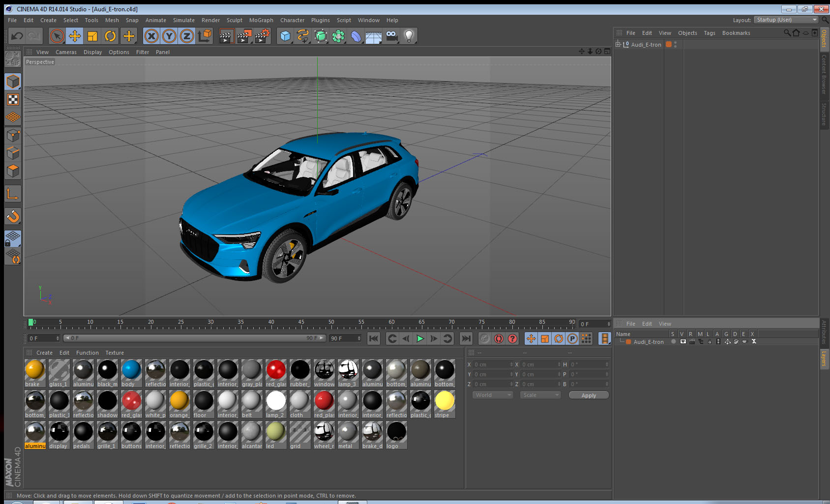The height and width of the screenshot is (504, 830).
Task: Select the stripe yellow material
Action: 445,404
